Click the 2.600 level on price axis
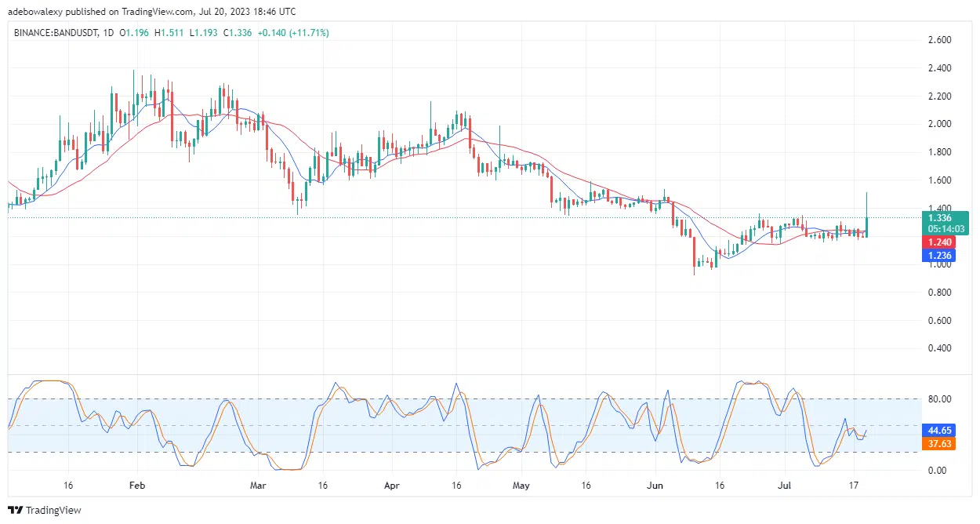Viewport: 980px width, 524px height. 939,40
